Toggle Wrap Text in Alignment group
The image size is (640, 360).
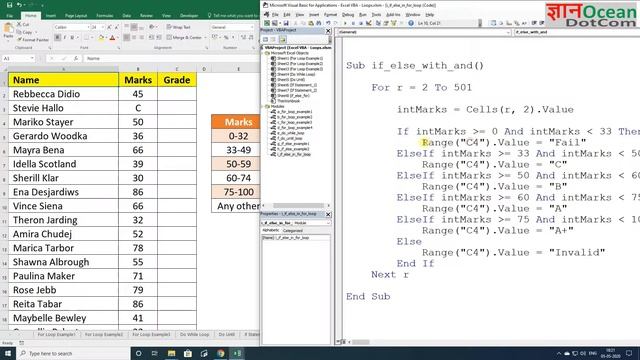179,27
